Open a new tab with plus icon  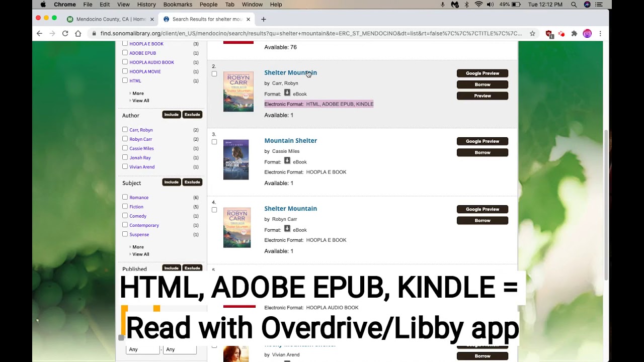coord(264,19)
